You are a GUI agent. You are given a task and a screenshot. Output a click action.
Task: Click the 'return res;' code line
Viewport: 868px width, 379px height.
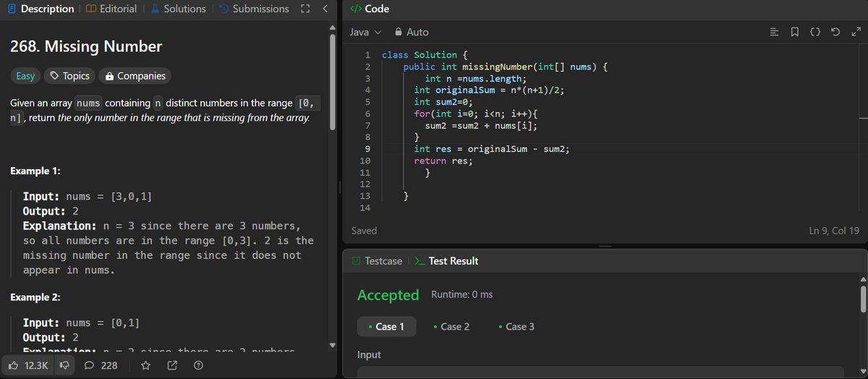point(443,161)
